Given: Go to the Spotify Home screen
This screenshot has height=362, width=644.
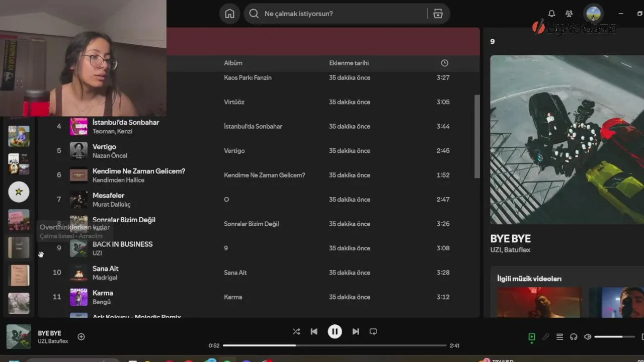Looking at the screenshot, I should tap(229, 14).
